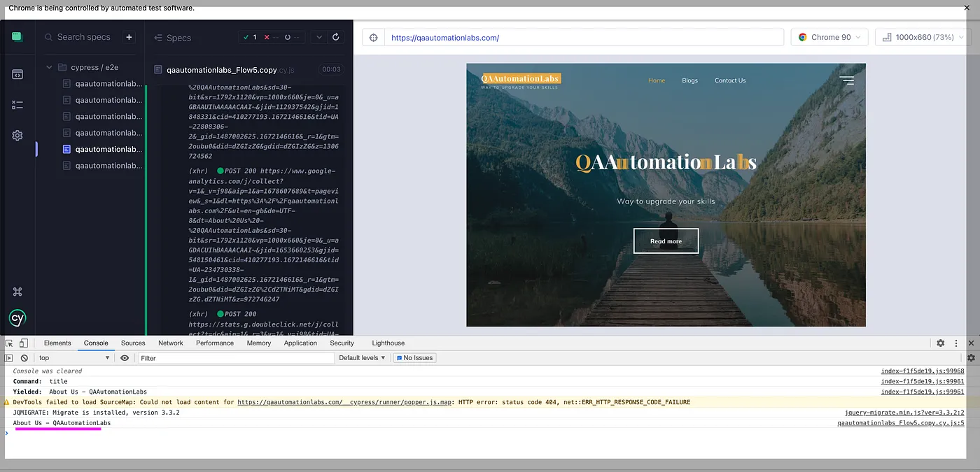
Task: Click the No Issues button
Action: tap(415, 357)
